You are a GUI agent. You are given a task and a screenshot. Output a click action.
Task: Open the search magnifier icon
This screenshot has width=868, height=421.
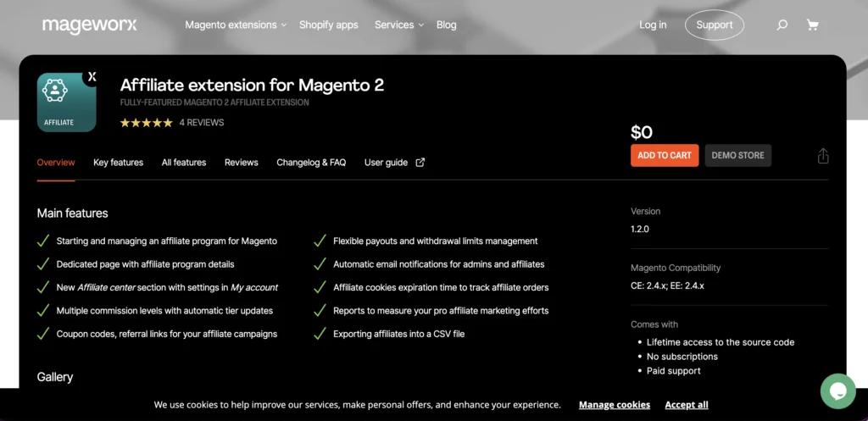tap(782, 25)
